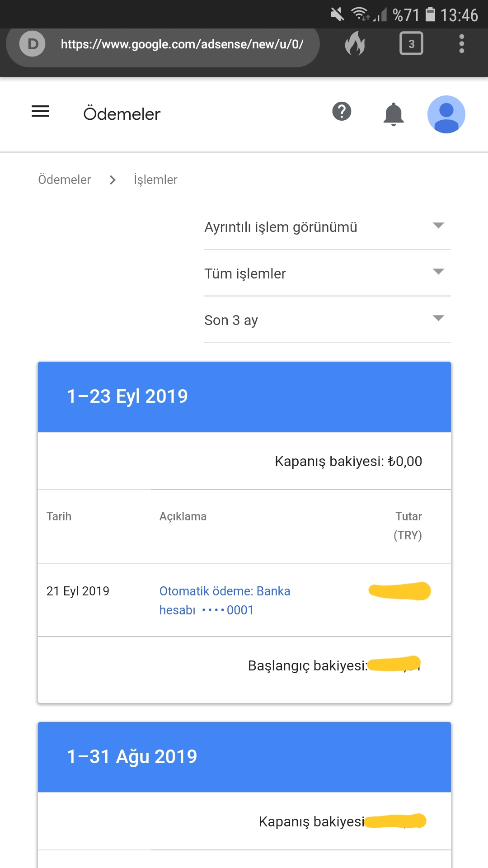Select the 1–23 Eyl 2019 period header
Screen dimensions: 488x868
click(244, 396)
